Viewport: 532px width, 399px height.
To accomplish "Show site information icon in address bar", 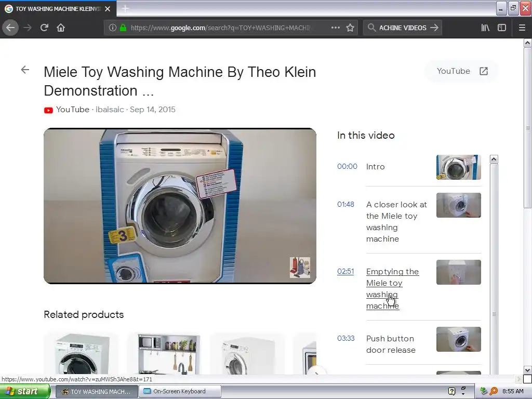I will click(x=112, y=28).
